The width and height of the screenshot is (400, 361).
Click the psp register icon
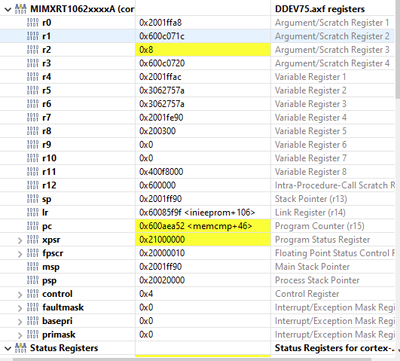pyautogui.click(x=33, y=280)
